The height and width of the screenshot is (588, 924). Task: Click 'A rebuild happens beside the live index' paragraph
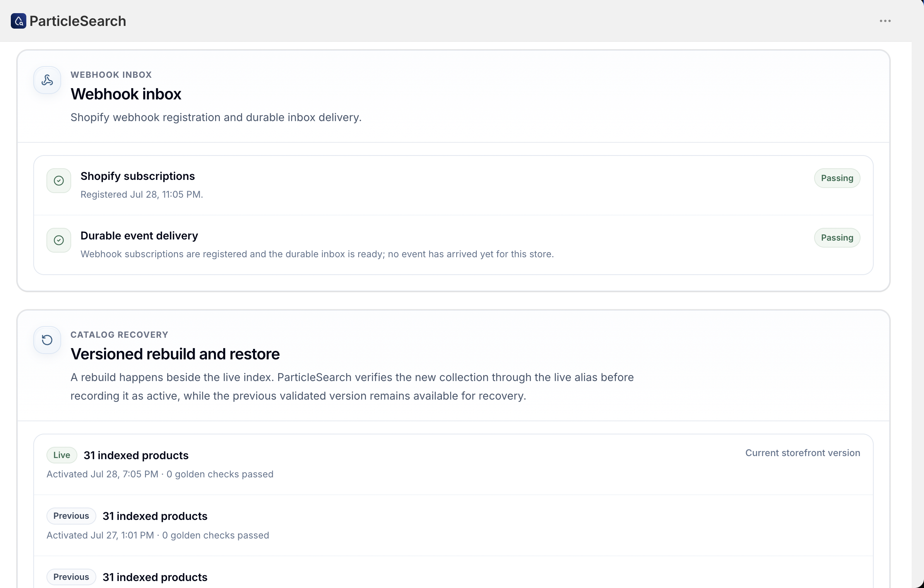coord(352,386)
